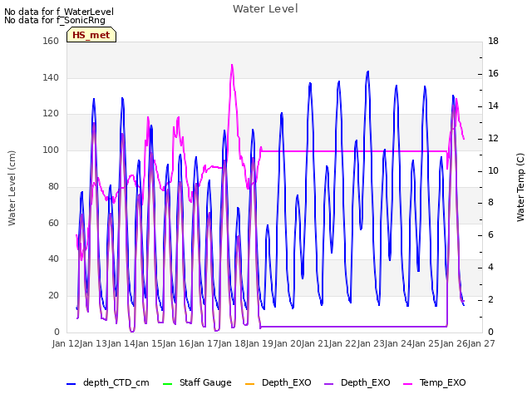
Task: Toggle the Staff Gauge legend entry
Action: [x=197, y=382]
